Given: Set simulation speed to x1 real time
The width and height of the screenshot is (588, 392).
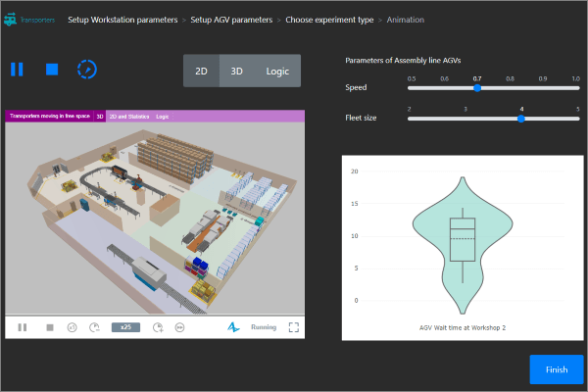Looking at the screenshot, I should coord(72,327).
